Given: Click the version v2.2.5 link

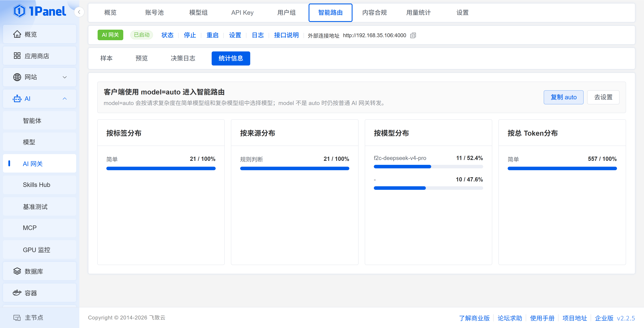Looking at the screenshot, I should tap(626, 318).
